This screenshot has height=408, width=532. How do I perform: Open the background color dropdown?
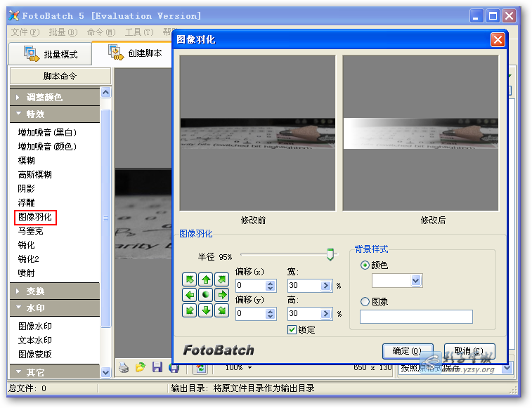(x=415, y=280)
